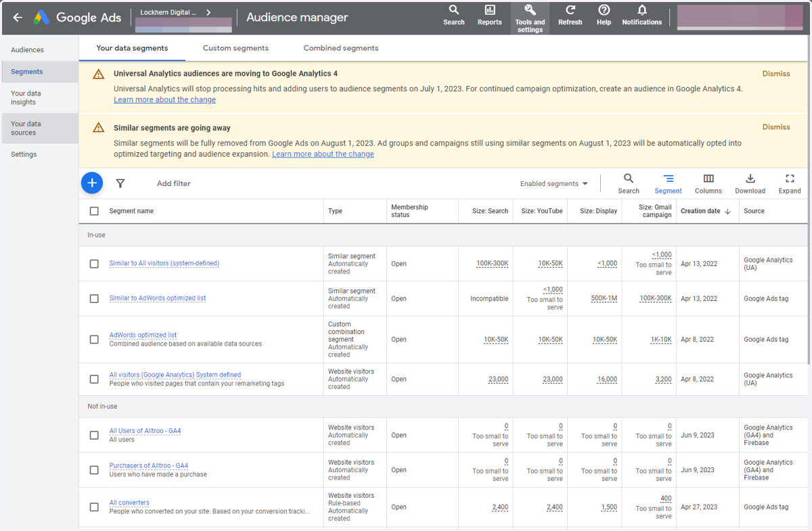The height and width of the screenshot is (531, 812).
Task: Check the Similar to All visitors row checkbox
Action: click(x=94, y=264)
